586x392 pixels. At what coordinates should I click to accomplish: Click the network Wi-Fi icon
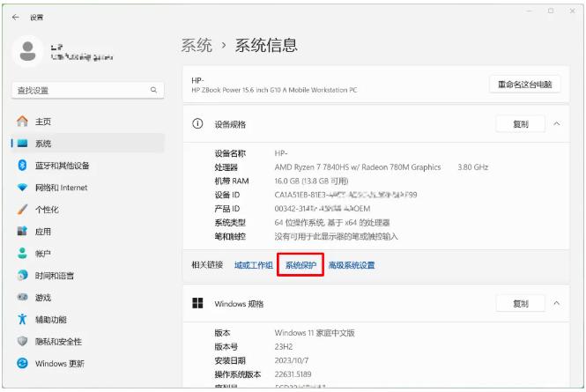click(22, 188)
